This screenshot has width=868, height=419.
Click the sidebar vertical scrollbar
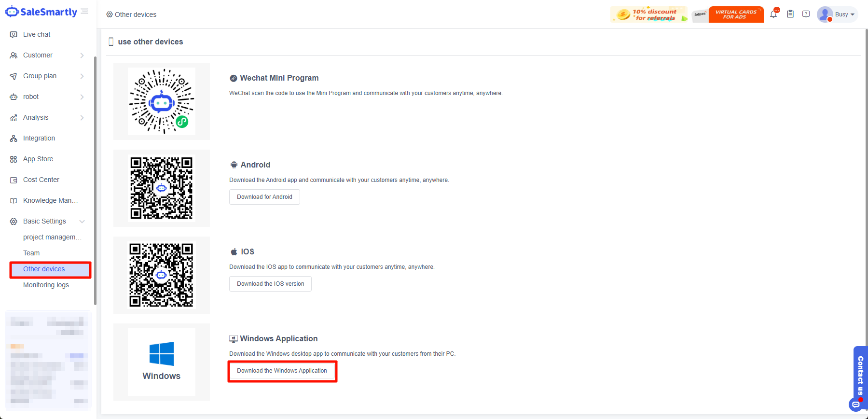pos(95,181)
